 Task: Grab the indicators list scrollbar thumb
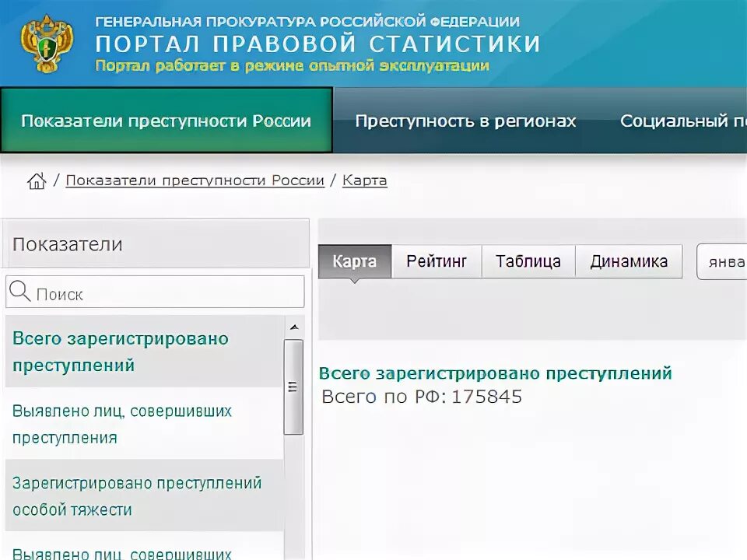293,387
